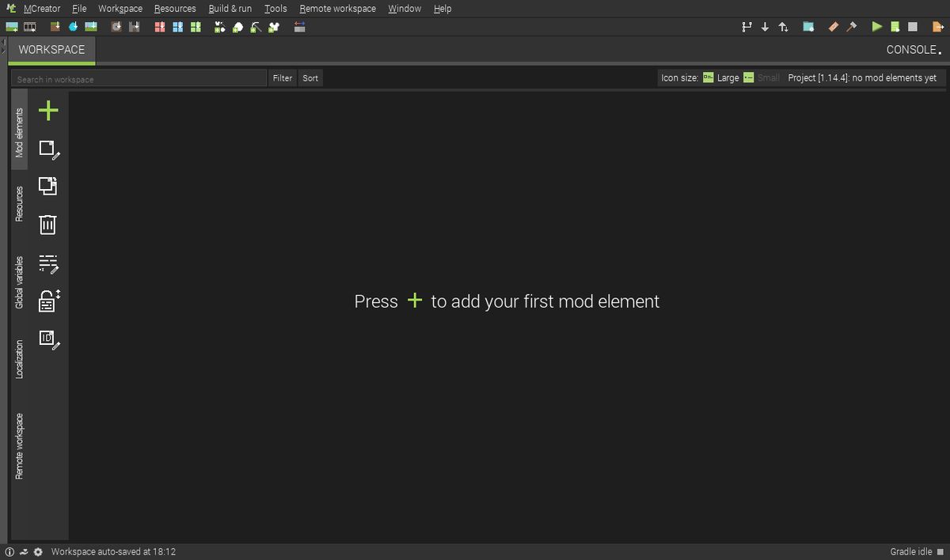Create an animated texture
This screenshot has width=950, height=560.
29,26
